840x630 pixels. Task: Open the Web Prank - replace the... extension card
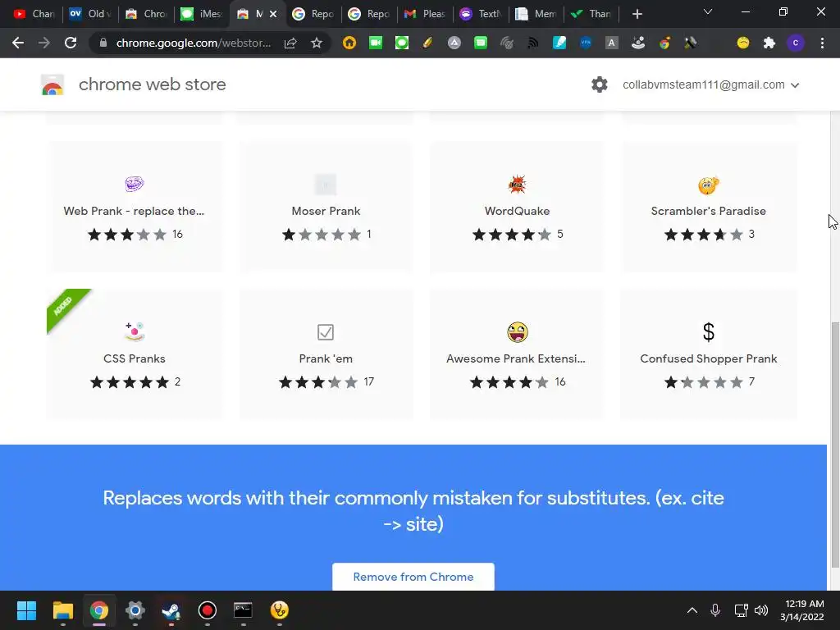click(134, 207)
